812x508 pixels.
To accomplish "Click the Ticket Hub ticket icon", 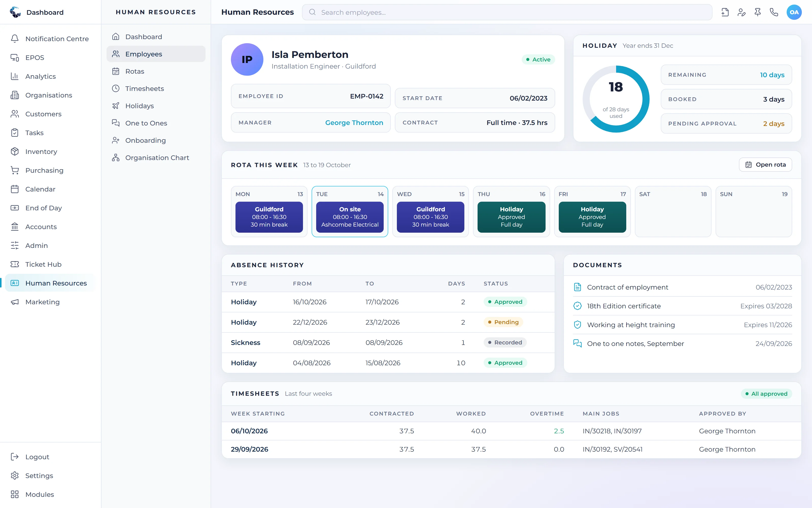I will coord(15,264).
